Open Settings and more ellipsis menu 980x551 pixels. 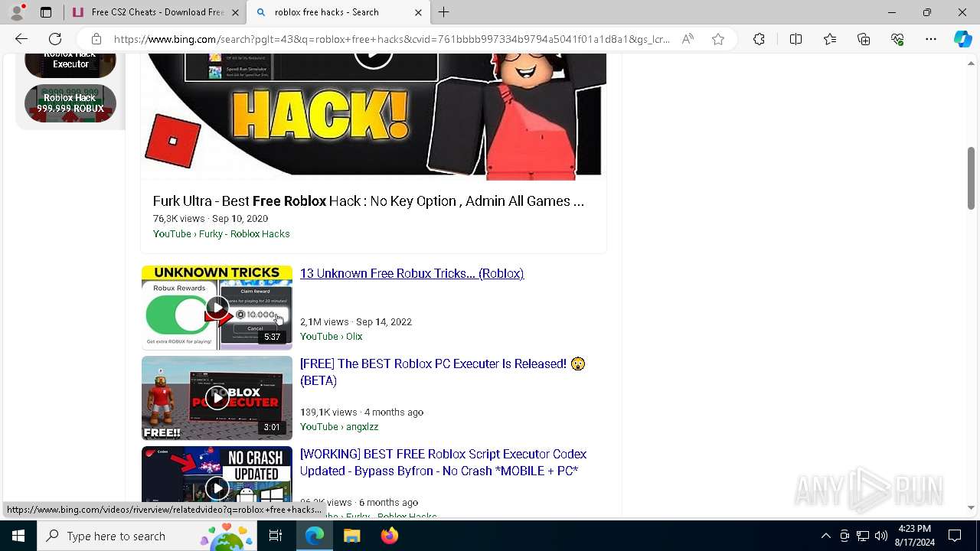point(931,39)
